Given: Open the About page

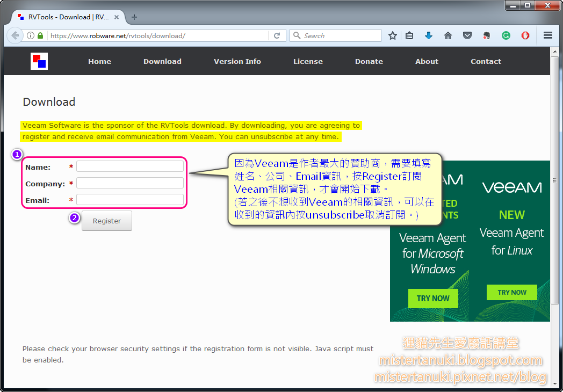Looking at the screenshot, I should point(427,61).
